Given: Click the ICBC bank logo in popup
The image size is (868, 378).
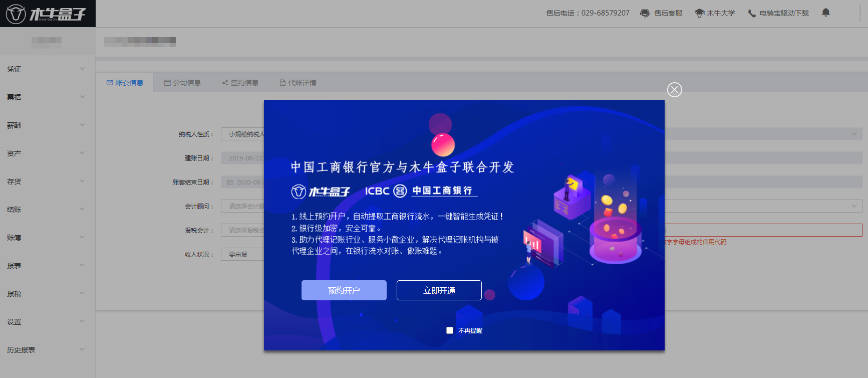Looking at the screenshot, I should [x=421, y=191].
